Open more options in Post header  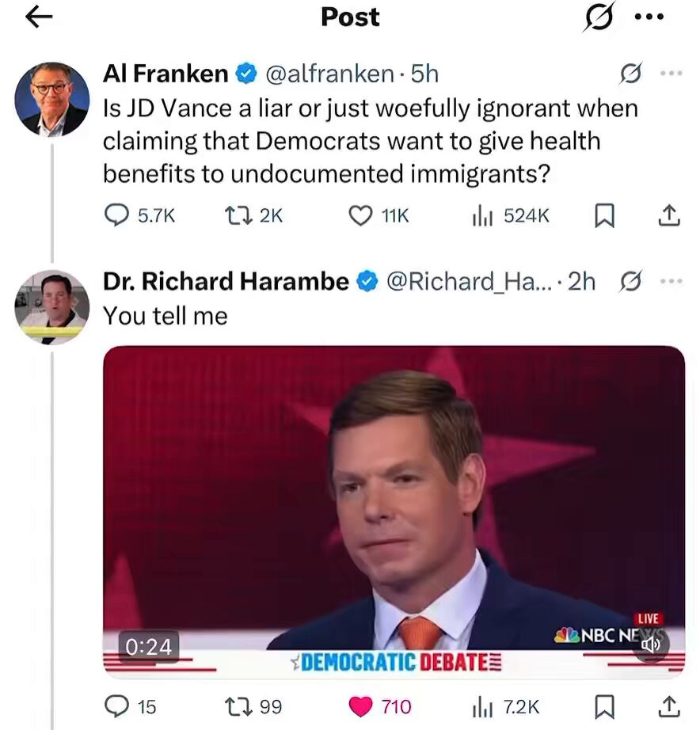tap(649, 17)
